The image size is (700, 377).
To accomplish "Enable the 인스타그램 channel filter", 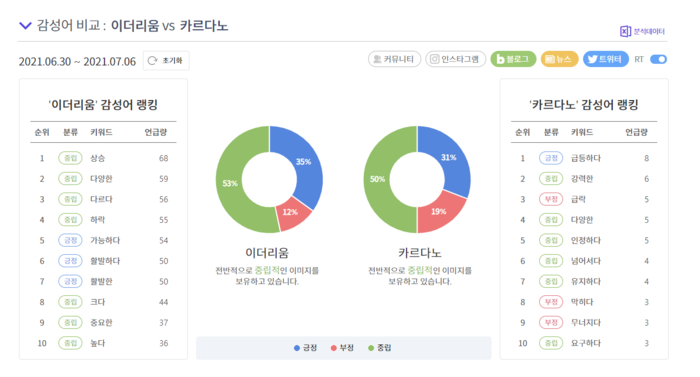I will 455,59.
